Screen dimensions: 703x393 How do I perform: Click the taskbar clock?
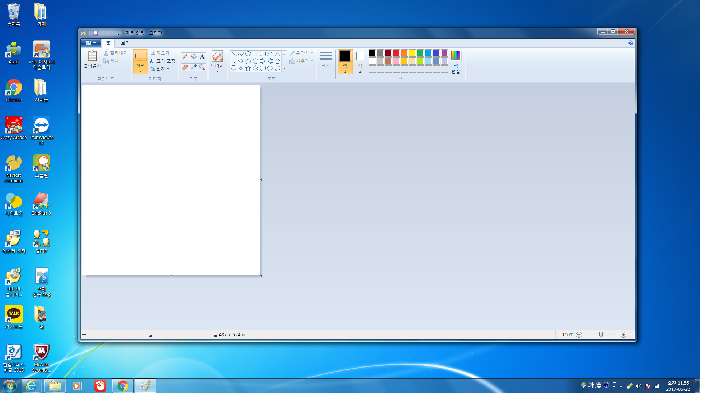[677, 386]
